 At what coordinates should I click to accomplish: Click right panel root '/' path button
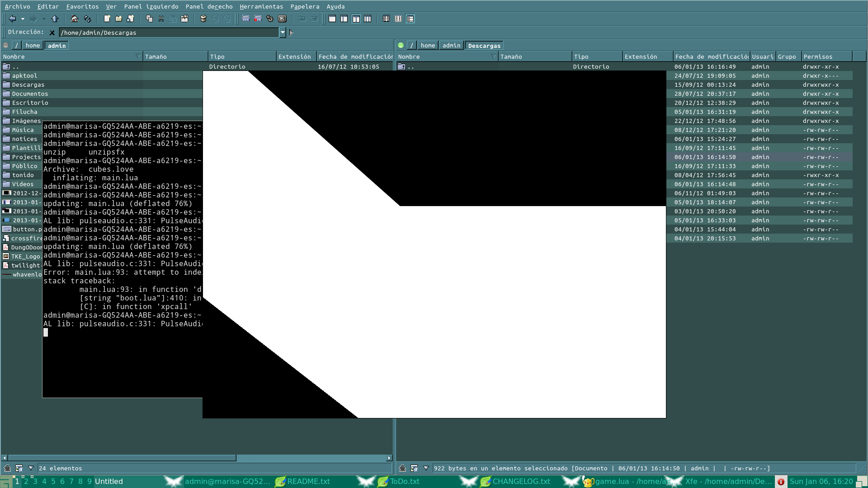[x=411, y=45]
